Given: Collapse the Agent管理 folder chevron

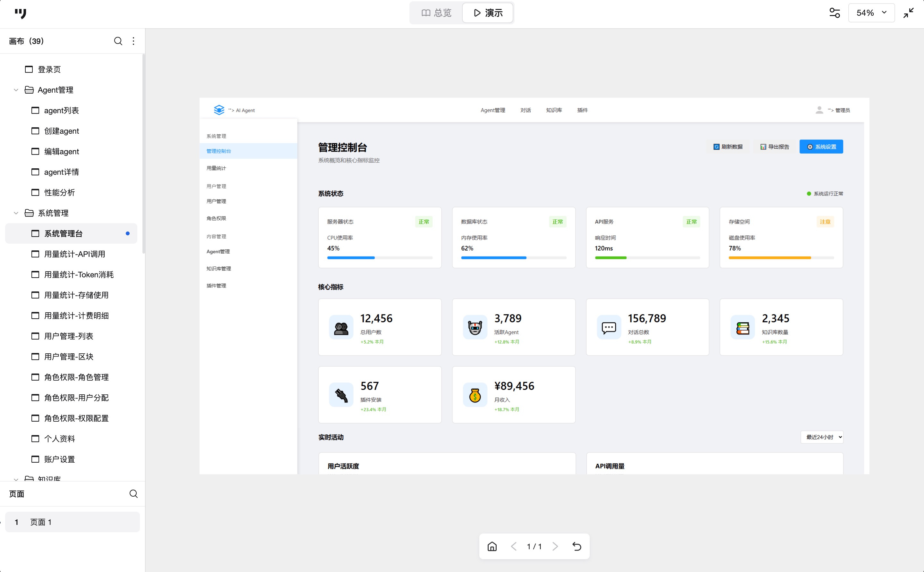Looking at the screenshot, I should click(x=16, y=90).
